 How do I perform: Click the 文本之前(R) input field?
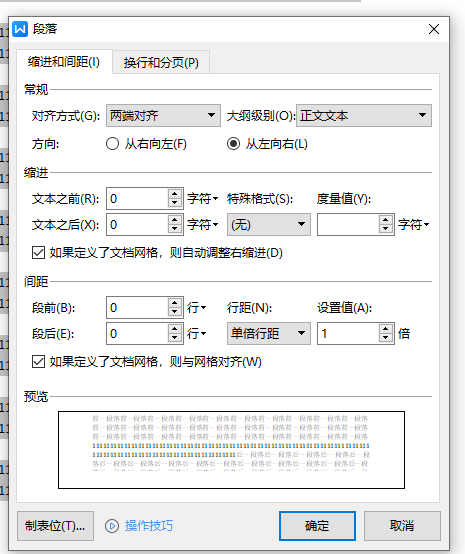pos(137,199)
